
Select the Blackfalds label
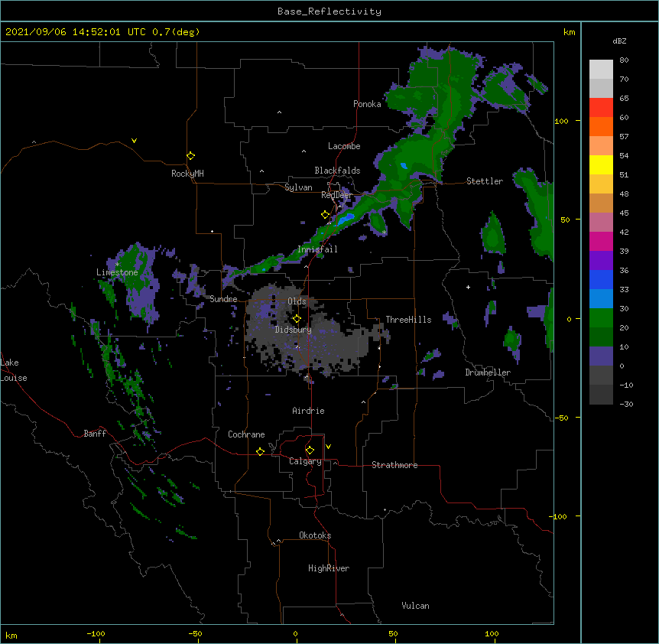(337, 171)
